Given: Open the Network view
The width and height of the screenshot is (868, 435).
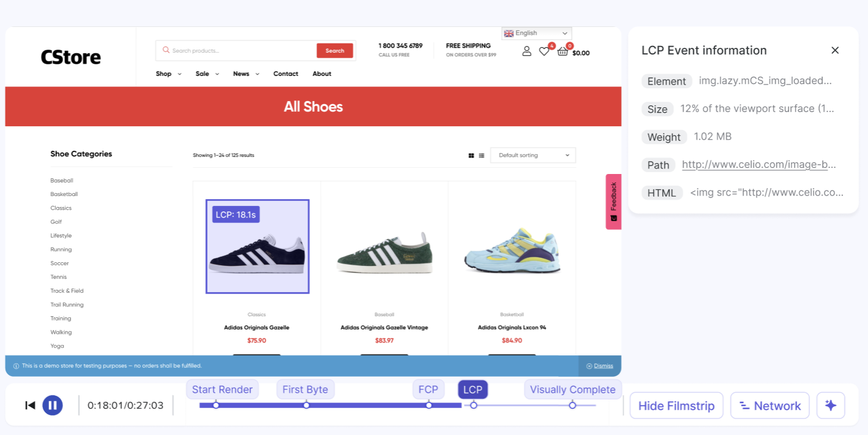Looking at the screenshot, I should (x=770, y=406).
